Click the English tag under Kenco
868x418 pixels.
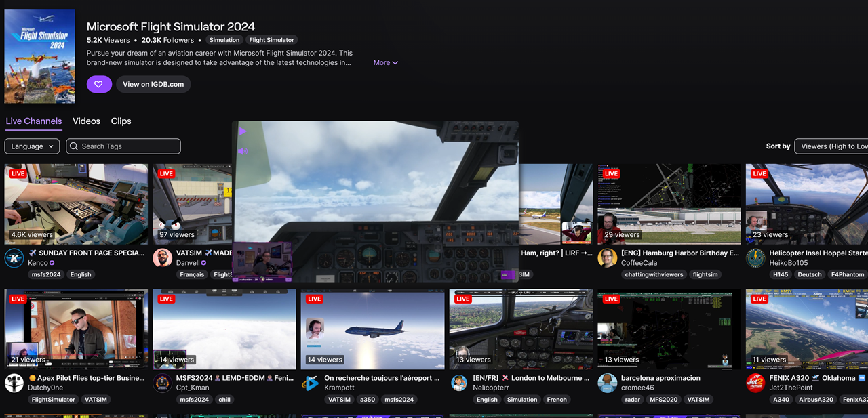tap(81, 274)
